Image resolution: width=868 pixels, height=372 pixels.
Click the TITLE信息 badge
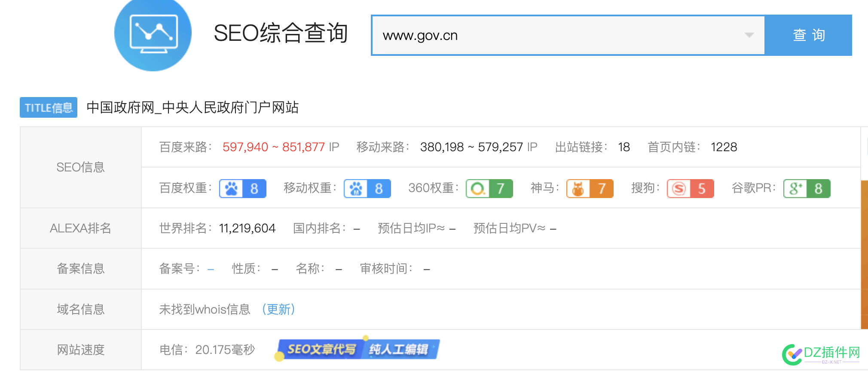49,107
